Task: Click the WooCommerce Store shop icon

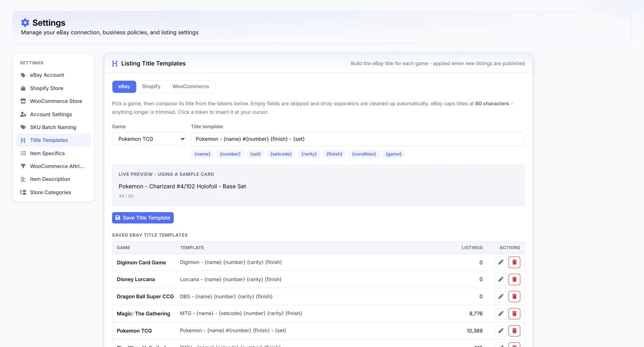Action: (x=23, y=101)
